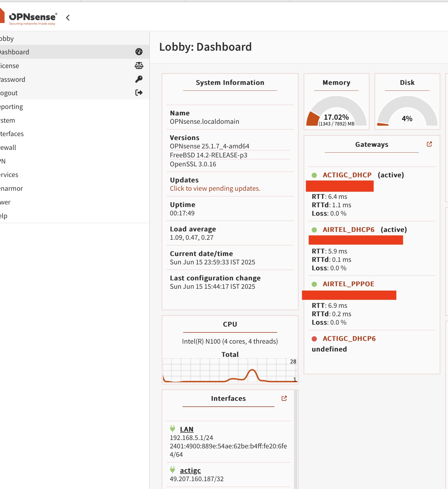448x489 pixels.
Task: Open the AIRTEL_PPPOE gateway link
Action: (349, 284)
